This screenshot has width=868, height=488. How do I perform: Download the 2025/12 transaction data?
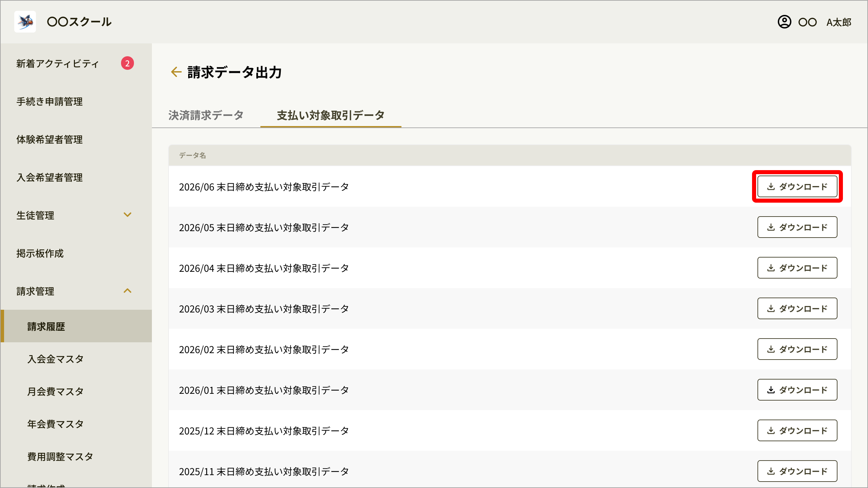coord(797,430)
